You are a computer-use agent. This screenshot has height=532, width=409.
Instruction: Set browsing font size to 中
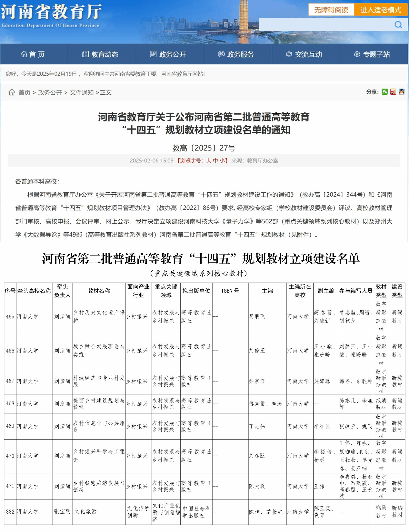coord(215,161)
